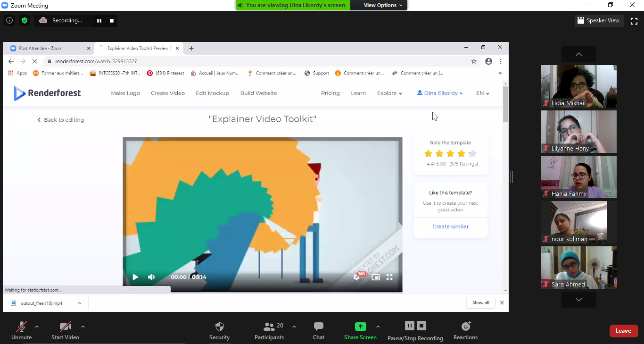Open the Create Video menu item
Viewport: 644px width, 344px height.
click(168, 93)
